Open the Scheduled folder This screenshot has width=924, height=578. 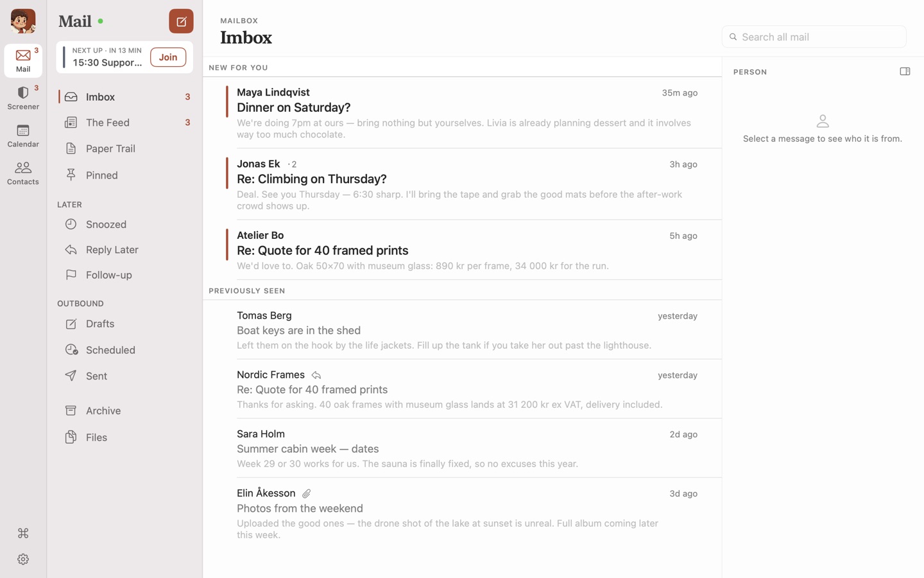point(125,350)
